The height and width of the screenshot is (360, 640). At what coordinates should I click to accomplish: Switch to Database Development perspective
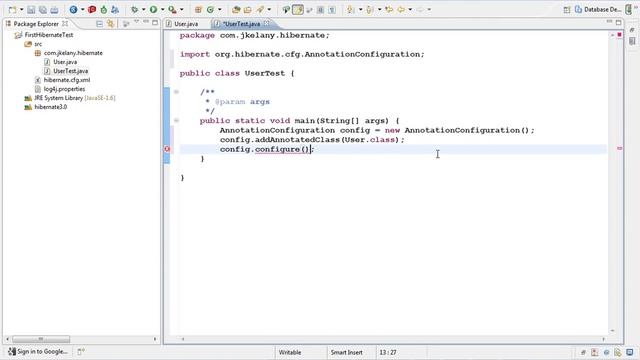point(598,9)
